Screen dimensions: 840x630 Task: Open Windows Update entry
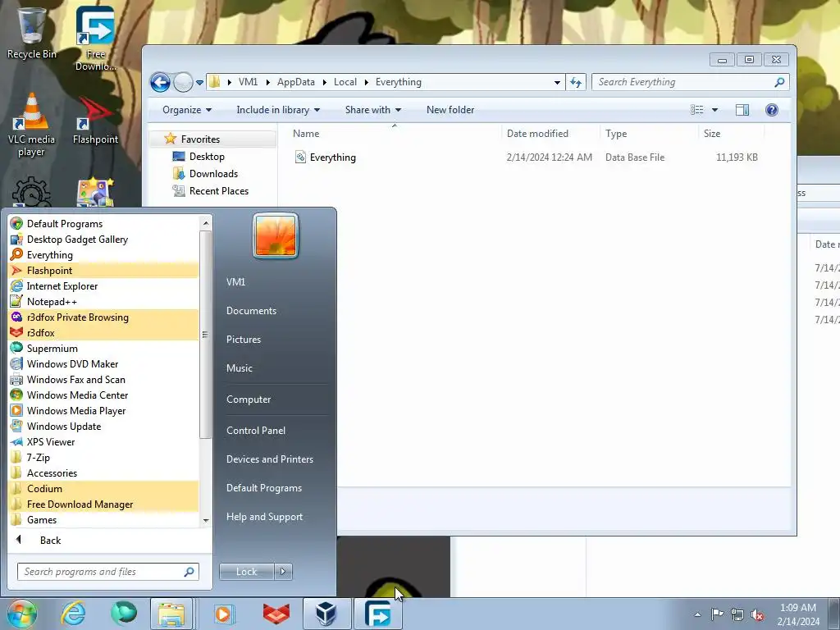(x=104, y=426)
